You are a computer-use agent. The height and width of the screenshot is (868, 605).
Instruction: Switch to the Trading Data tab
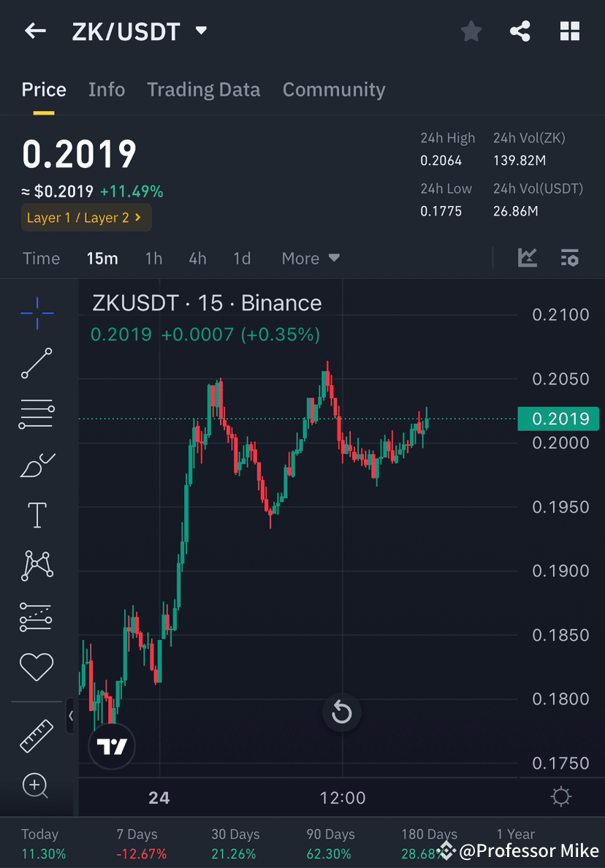pos(204,89)
